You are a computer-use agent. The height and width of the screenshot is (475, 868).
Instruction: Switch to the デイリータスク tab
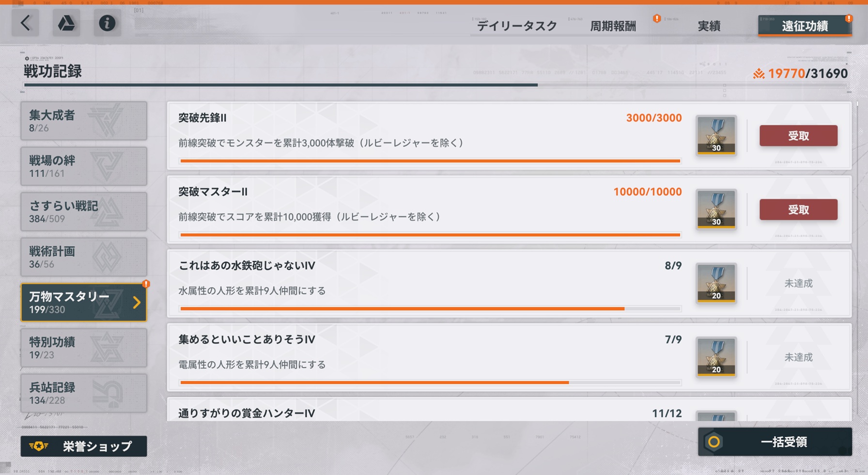(517, 26)
